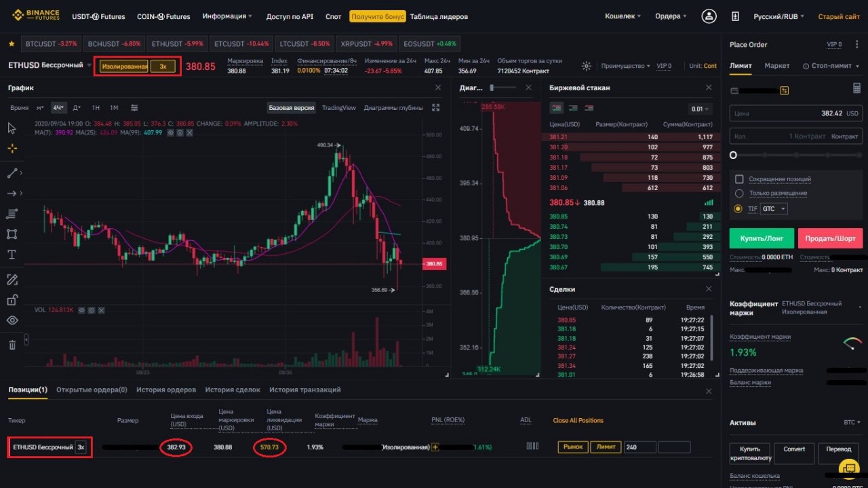Switch to the Маркет order tab
868x488 pixels.
(x=777, y=66)
